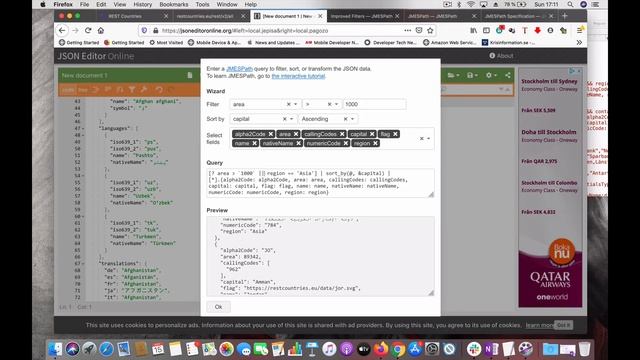640x360 pixels.
Task: Clear the 'Ascending' sort order selection
Action: pos(345,119)
